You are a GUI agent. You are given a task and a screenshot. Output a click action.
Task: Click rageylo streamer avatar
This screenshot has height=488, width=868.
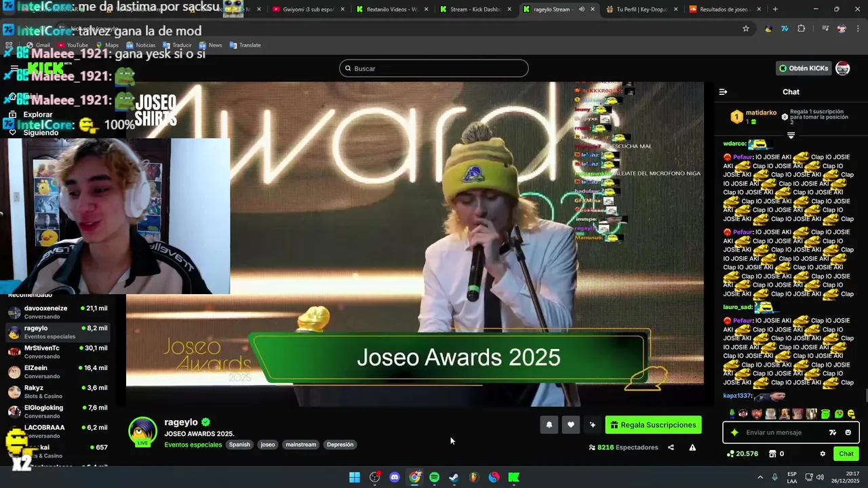click(142, 432)
